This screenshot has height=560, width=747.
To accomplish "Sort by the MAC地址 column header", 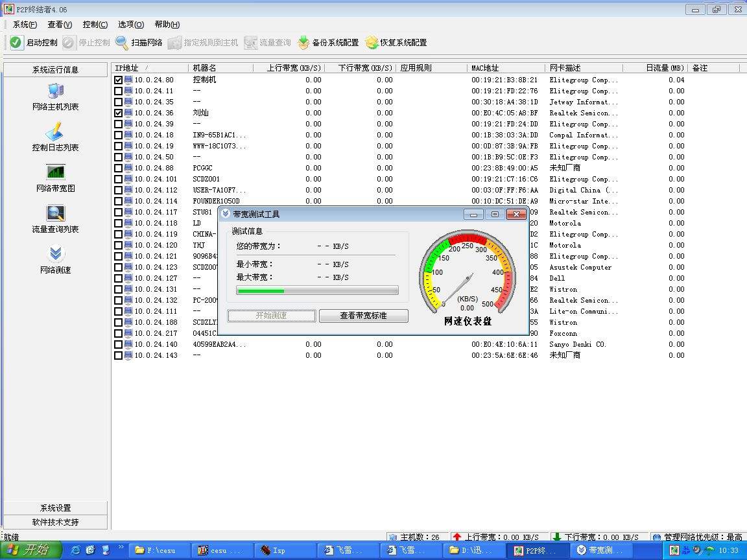I will tap(506, 68).
